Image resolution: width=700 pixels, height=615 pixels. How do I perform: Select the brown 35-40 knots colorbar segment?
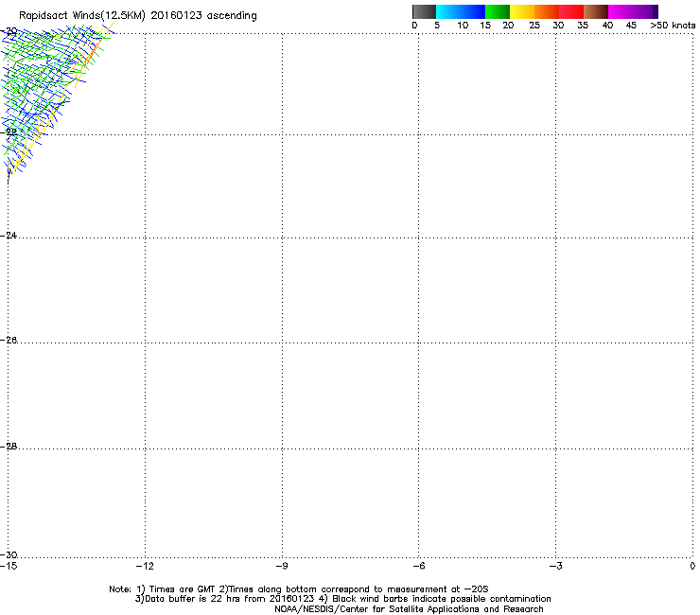click(596, 11)
